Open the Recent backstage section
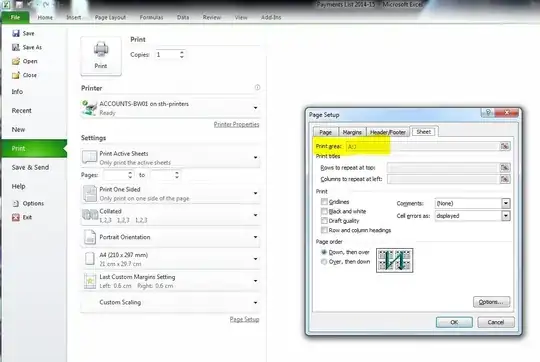The image size is (540, 362). click(x=21, y=111)
